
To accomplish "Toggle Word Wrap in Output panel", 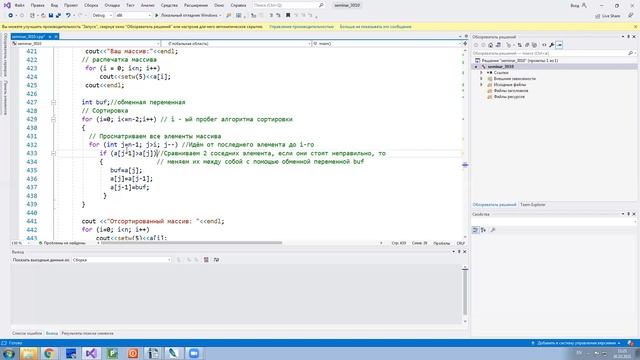I will point(216,260).
